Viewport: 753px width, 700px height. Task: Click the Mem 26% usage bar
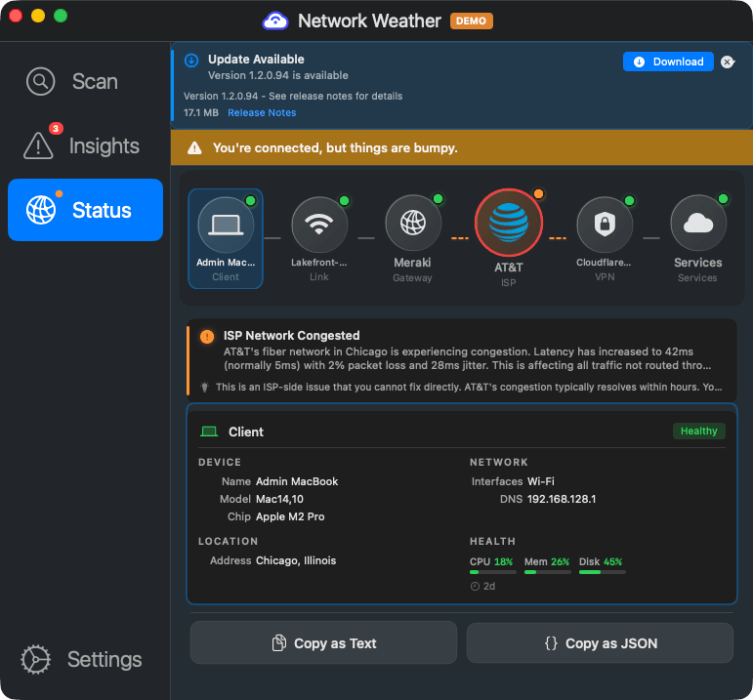548,572
